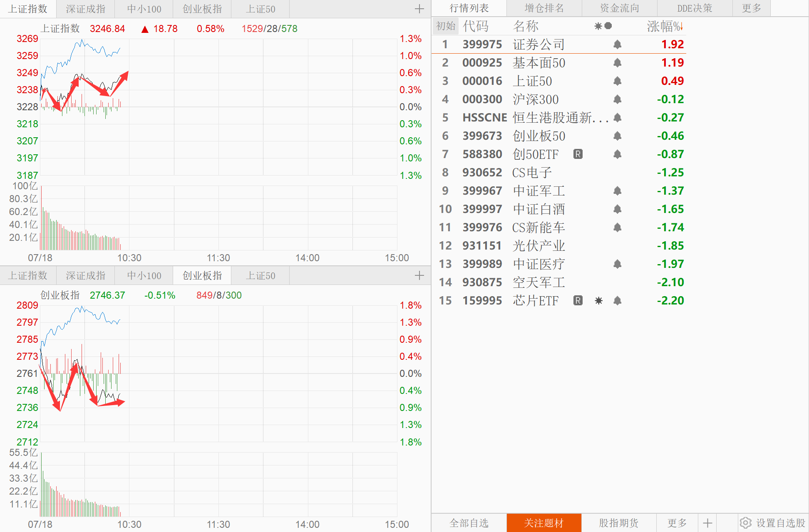Image resolution: width=809 pixels, height=532 pixels.
Task: Switch to the 全部自选 watchlist tab
Action: (469, 523)
